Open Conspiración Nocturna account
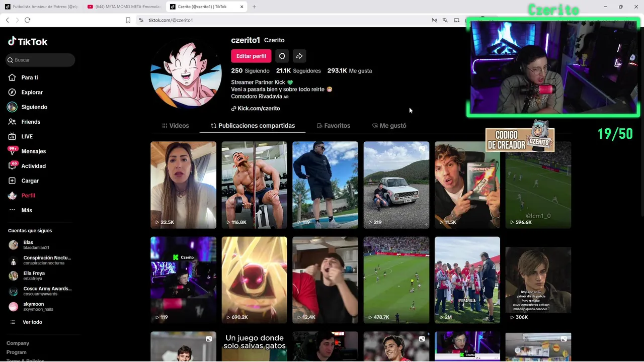Image resolution: width=644 pixels, height=362 pixels. click(40, 260)
